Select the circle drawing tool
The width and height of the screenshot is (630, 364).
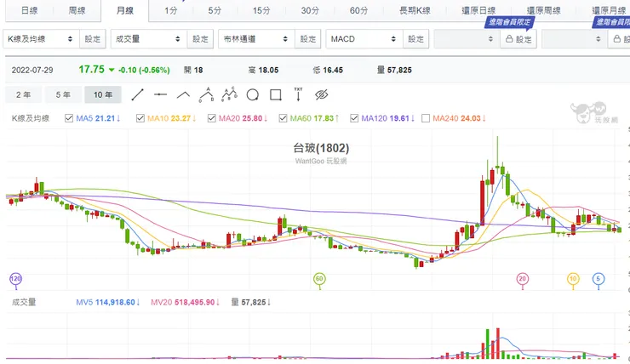pos(252,94)
